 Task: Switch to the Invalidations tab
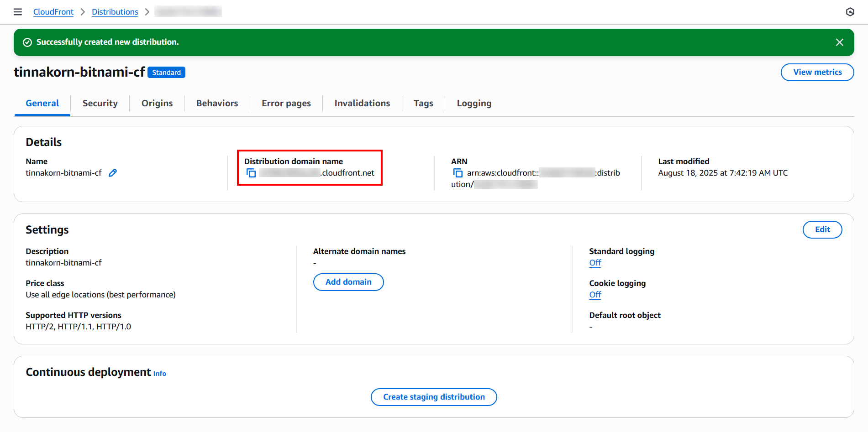click(x=362, y=104)
